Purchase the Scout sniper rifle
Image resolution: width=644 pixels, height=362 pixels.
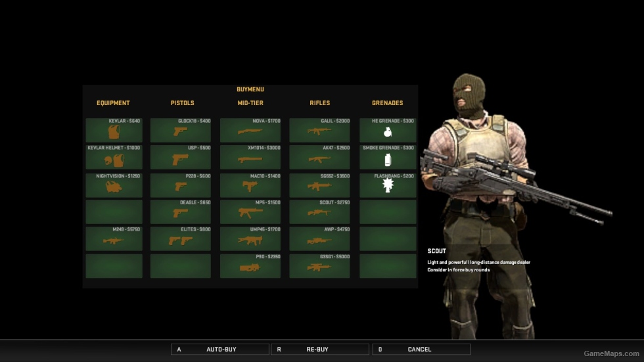319,212
